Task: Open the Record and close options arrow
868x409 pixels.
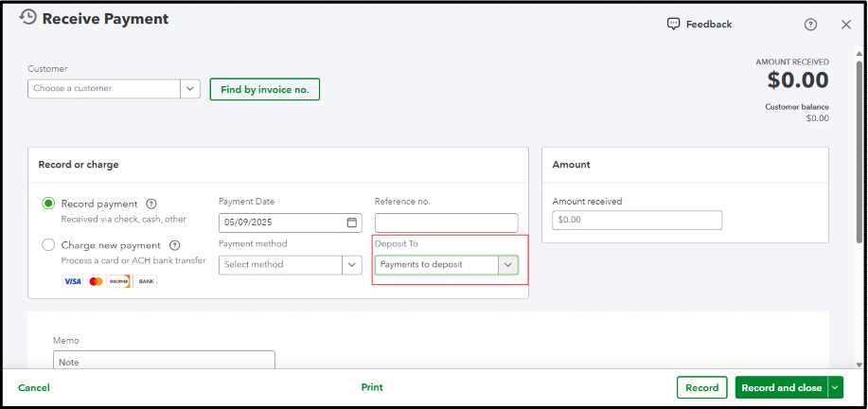Action: click(x=835, y=387)
